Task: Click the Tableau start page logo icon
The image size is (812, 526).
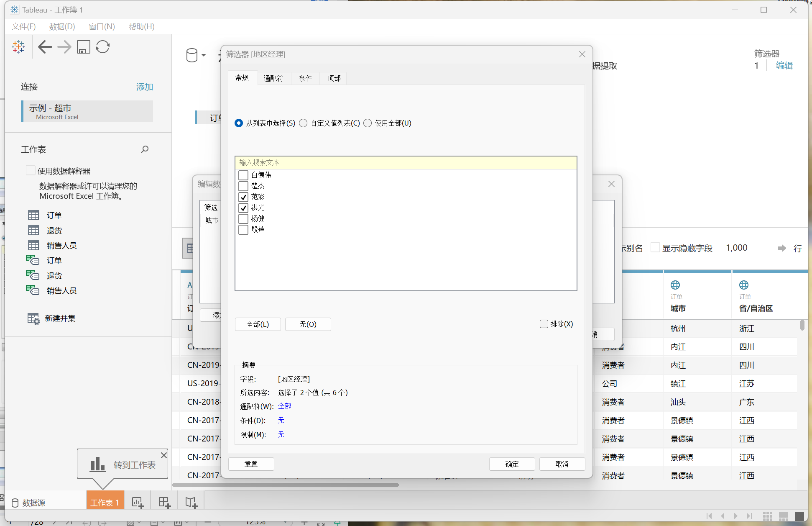Action: tap(18, 47)
